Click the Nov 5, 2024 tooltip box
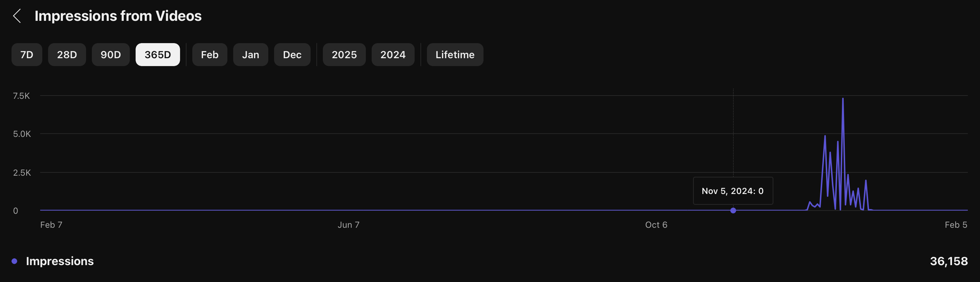Image resolution: width=980 pixels, height=282 pixels. pos(733,191)
